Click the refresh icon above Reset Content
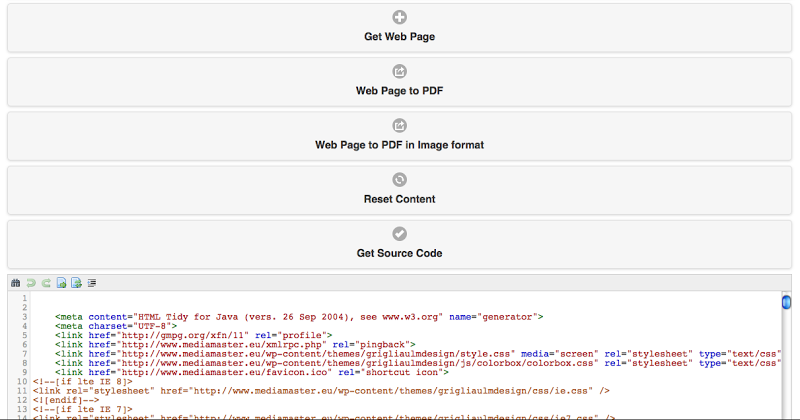 400,179
